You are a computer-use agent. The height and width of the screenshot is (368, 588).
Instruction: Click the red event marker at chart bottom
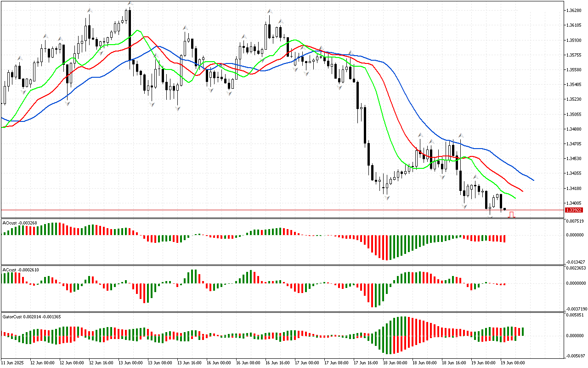[x=511, y=214]
